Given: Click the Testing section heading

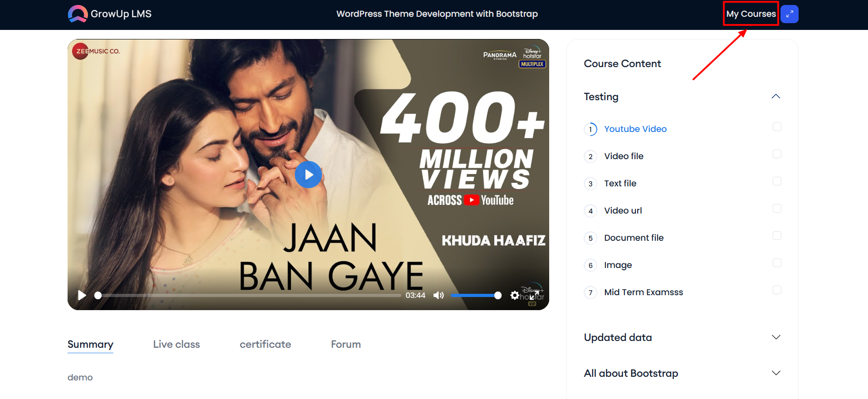Looking at the screenshot, I should (601, 97).
